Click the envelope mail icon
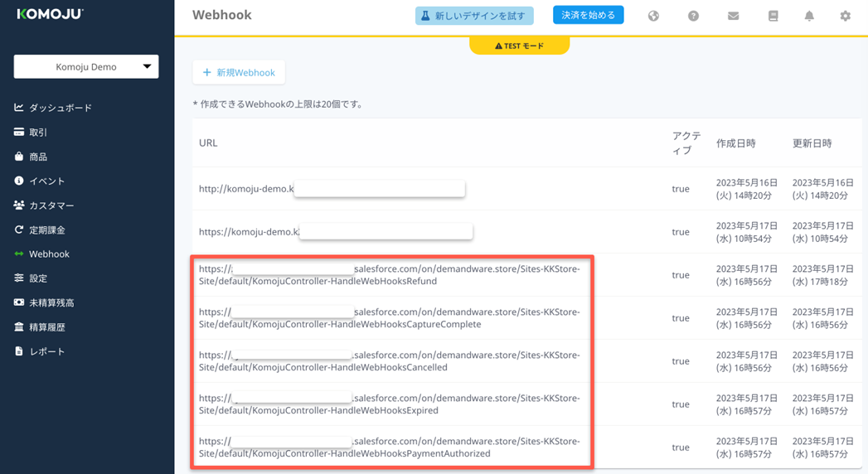The image size is (868, 474). pos(733,16)
